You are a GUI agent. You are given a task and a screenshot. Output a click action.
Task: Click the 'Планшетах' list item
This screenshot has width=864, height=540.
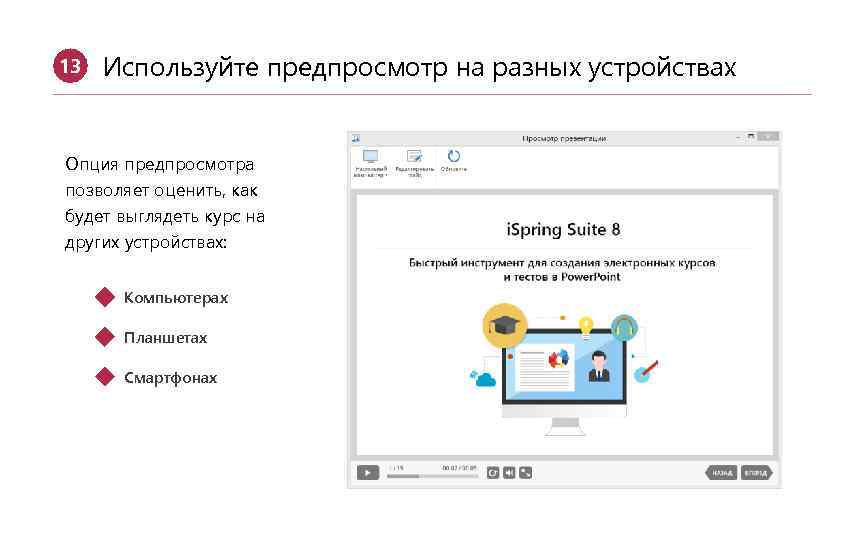click(165, 338)
